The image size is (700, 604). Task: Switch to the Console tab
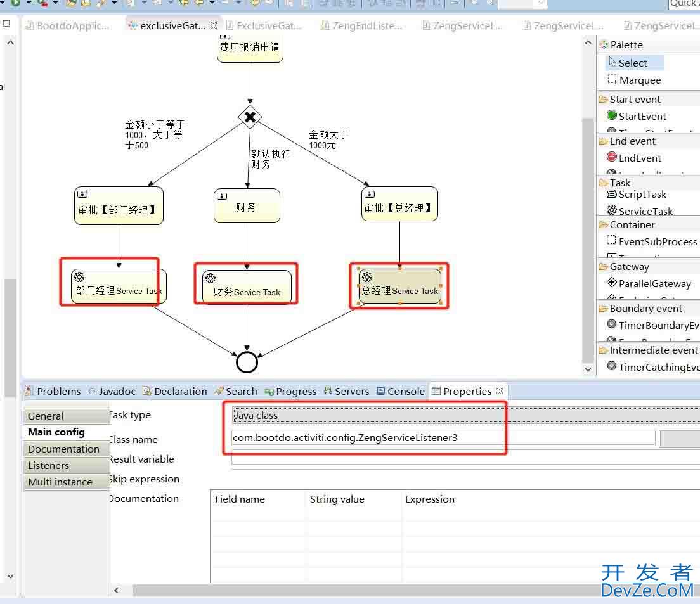(405, 391)
